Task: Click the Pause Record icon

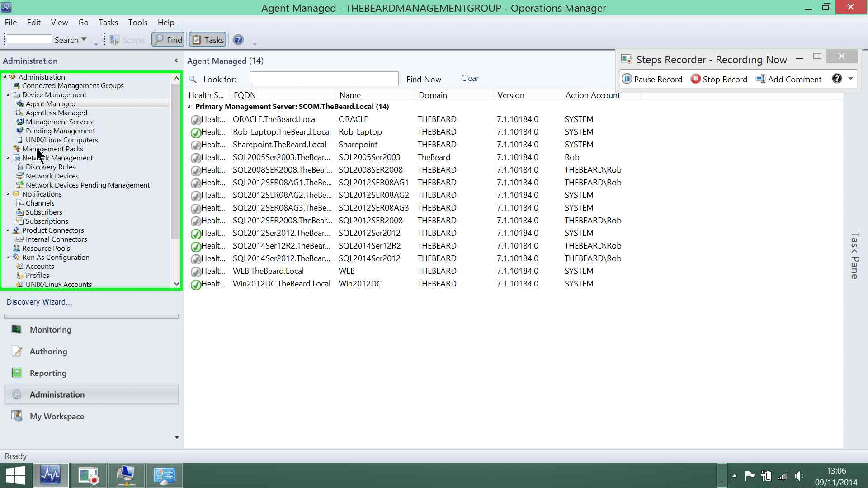Action: click(x=627, y=79)
